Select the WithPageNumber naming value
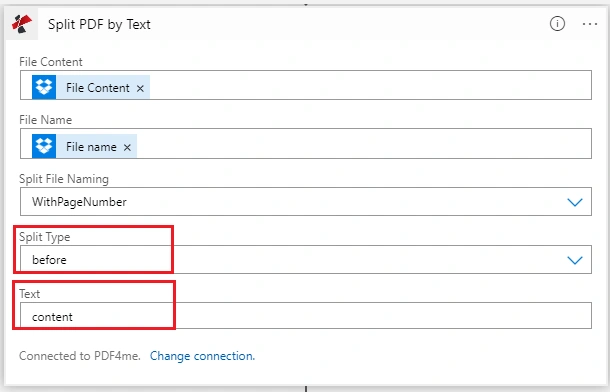 point(79,202)
